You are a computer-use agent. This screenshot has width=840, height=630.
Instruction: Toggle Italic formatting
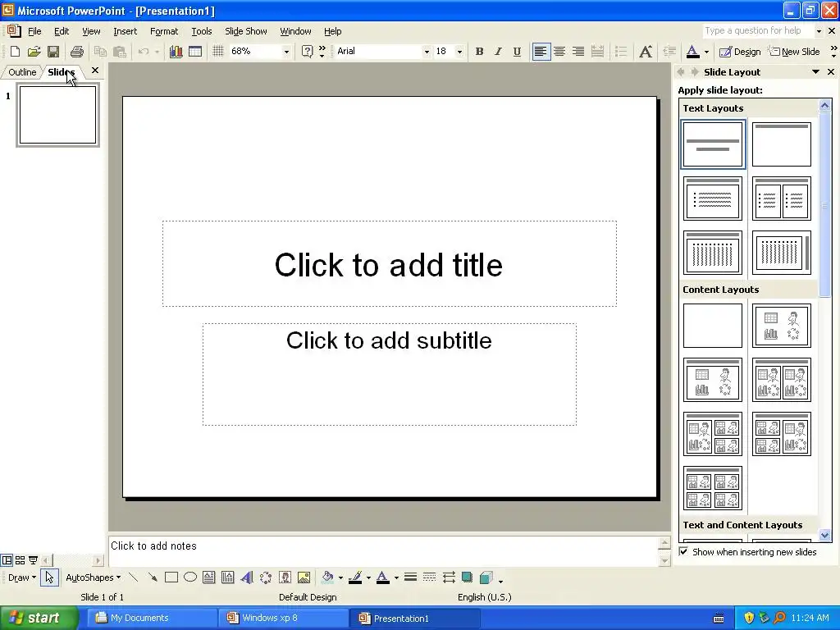pos(498,52)
